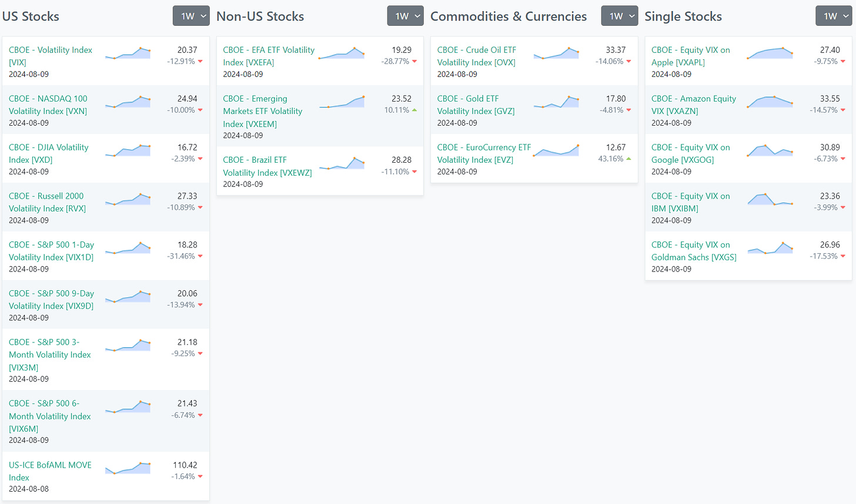Open Commodities & Currencies 1W dropdown

coord(619,16)
